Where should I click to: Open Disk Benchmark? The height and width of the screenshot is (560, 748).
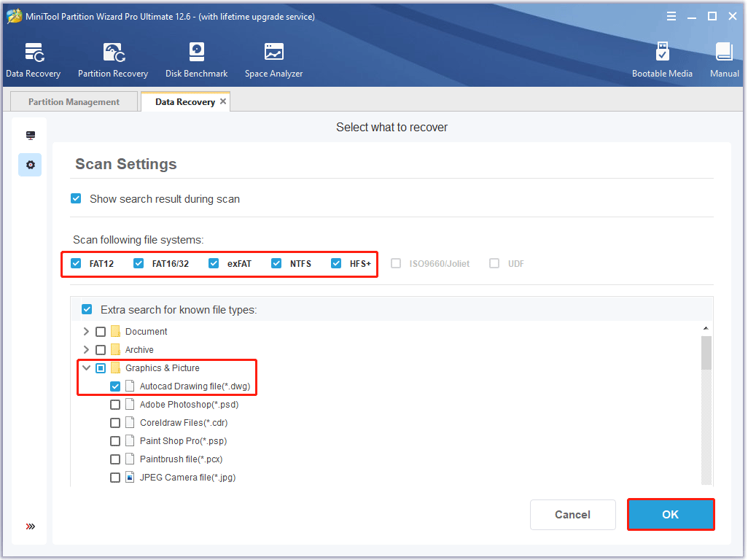196,58
